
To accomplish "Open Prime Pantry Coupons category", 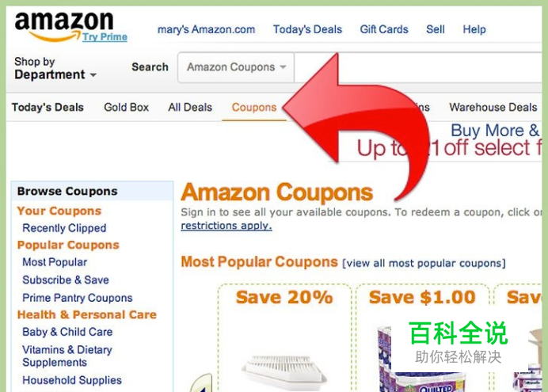I will tap(78, 298).
